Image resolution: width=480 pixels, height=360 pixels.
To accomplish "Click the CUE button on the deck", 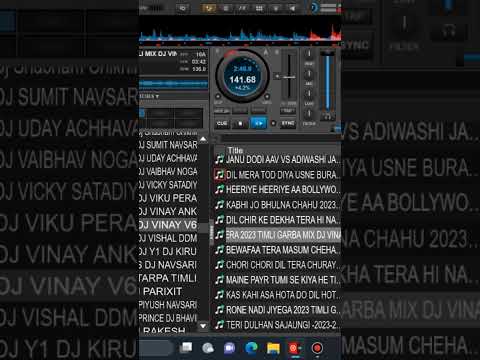I will [x=222, y=123].
